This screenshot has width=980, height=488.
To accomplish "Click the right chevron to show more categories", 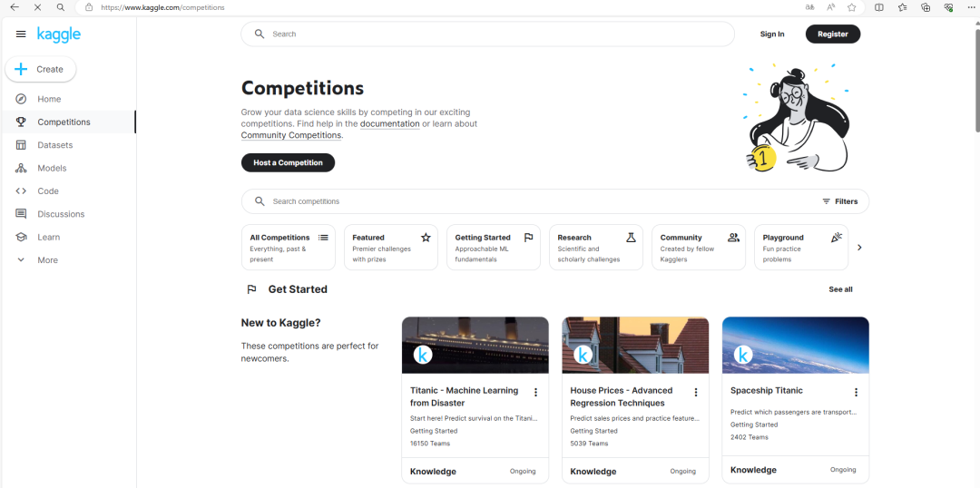I will [x=859, y=248].
